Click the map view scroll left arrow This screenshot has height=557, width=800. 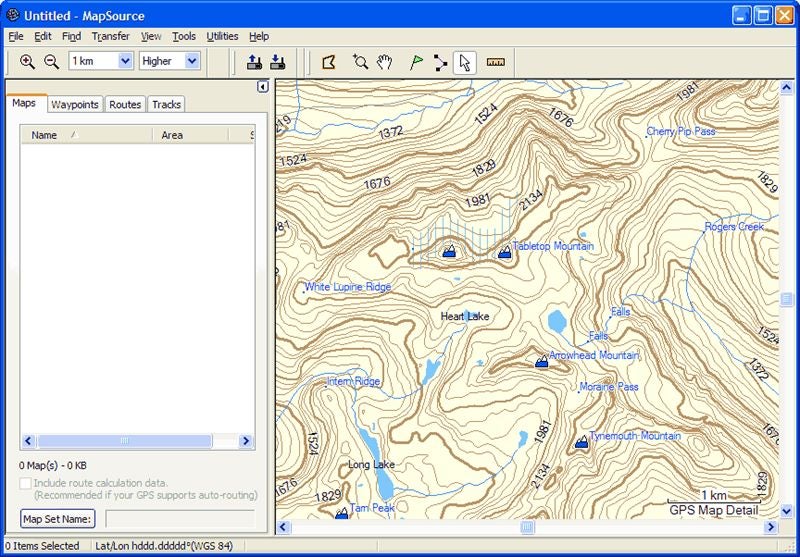tap(283, 527)
